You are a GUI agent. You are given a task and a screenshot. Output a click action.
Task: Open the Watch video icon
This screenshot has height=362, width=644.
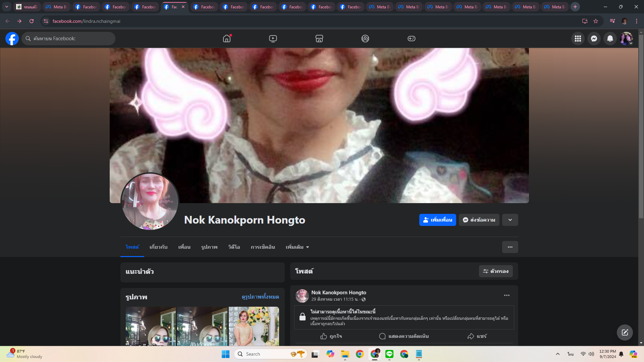point(273,39)
